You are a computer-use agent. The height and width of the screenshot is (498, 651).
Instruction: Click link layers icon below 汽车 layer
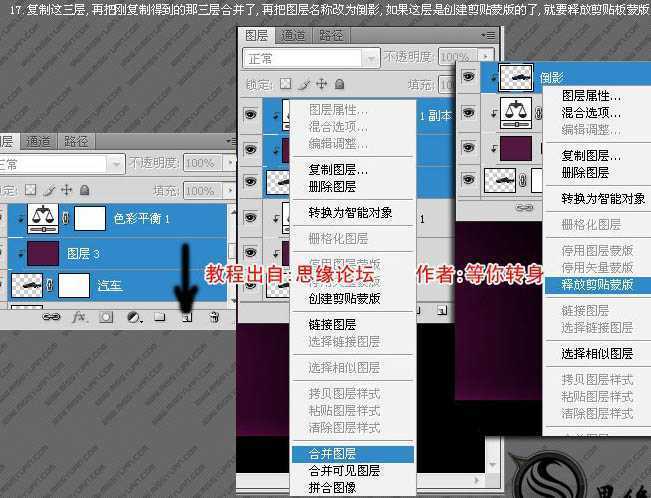(x=51, y=317)
